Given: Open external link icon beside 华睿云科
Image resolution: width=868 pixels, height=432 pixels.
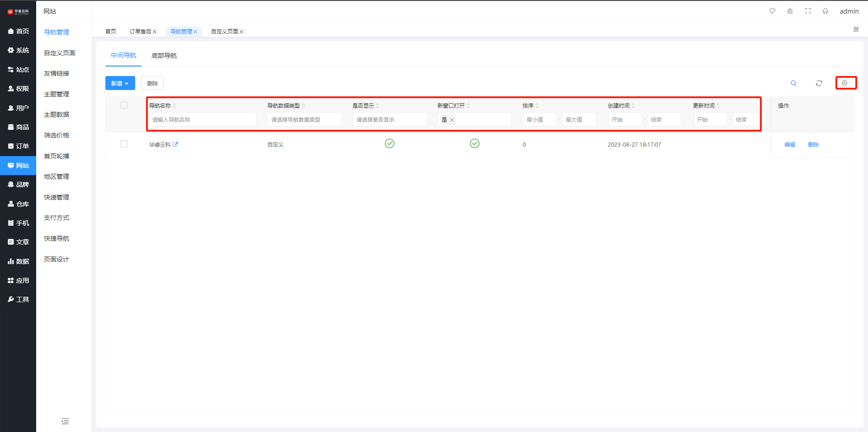Looking at the screenshot, I should coord(175,144).
